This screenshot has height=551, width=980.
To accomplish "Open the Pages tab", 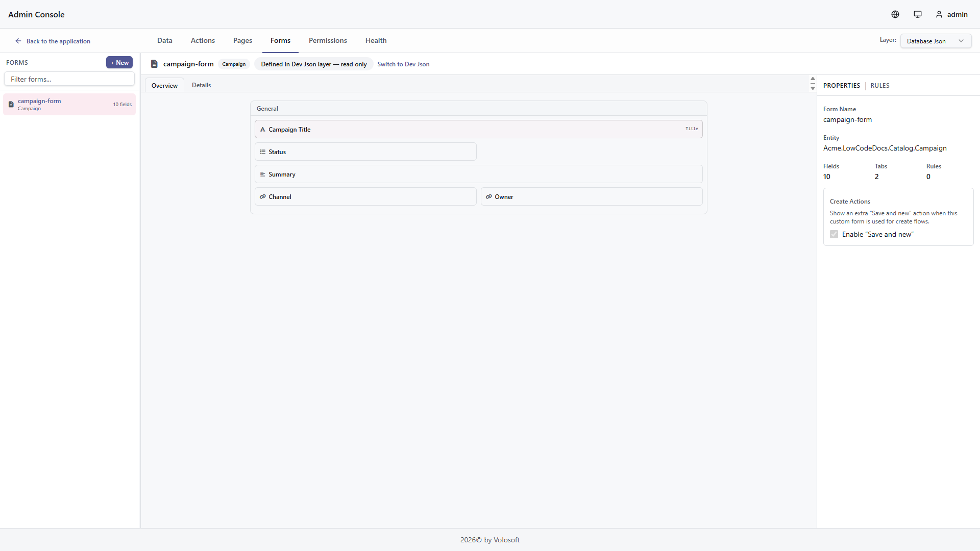I will (x=242, y=40).
